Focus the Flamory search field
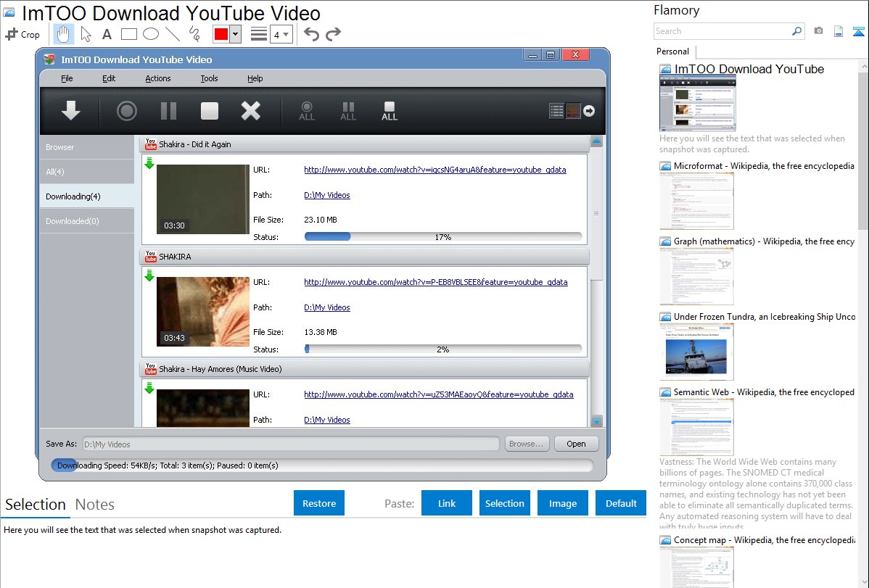Viewport: 869px width, 588px height. (x=722, y=31)
